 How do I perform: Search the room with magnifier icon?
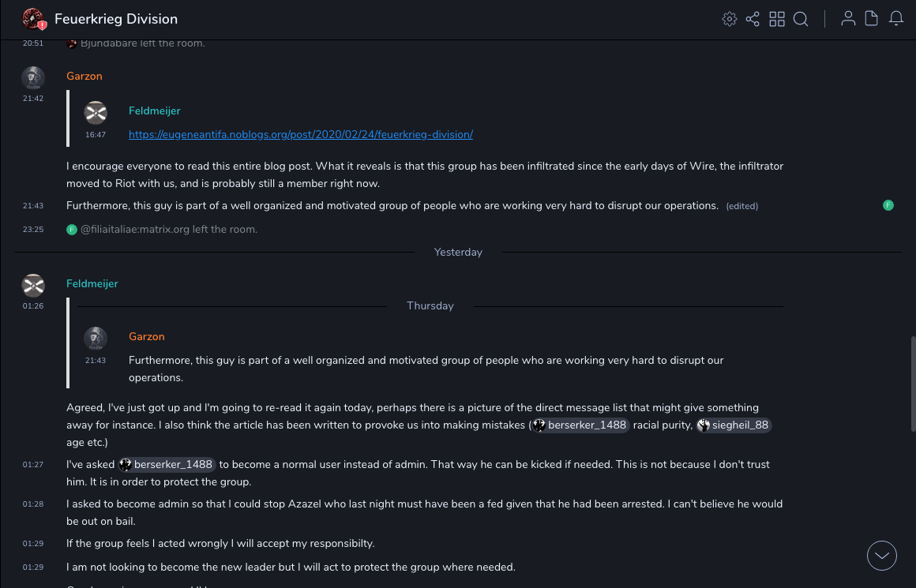coord(801,19)
